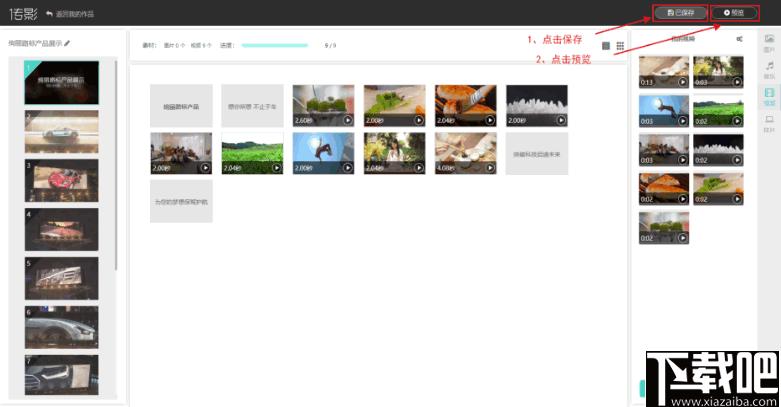Click the 已保存 save button
The image size is (781, 407).
[680, 12]
